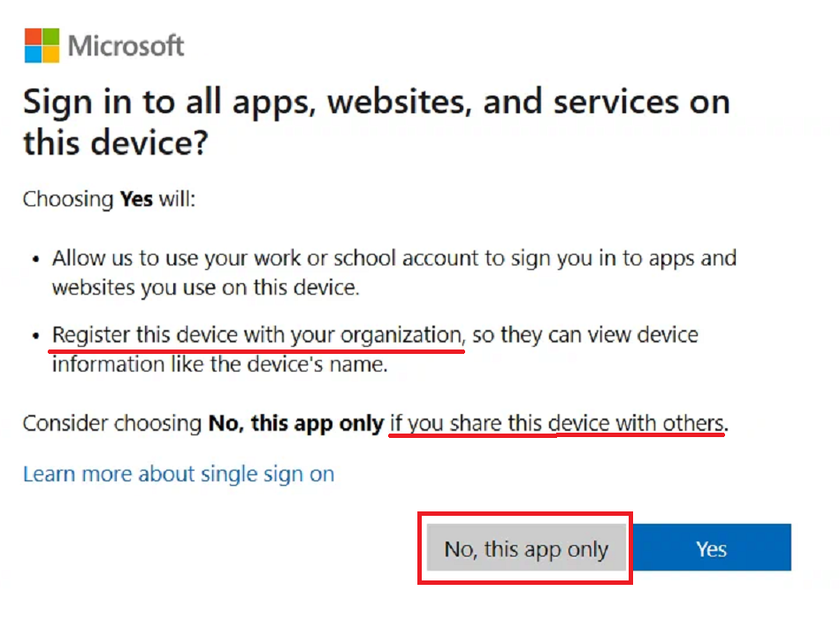The height and width of the screenshot is (622, 840).
Task: Click the blue square of the Microsoft logo
Action: [x=33, y=55]
